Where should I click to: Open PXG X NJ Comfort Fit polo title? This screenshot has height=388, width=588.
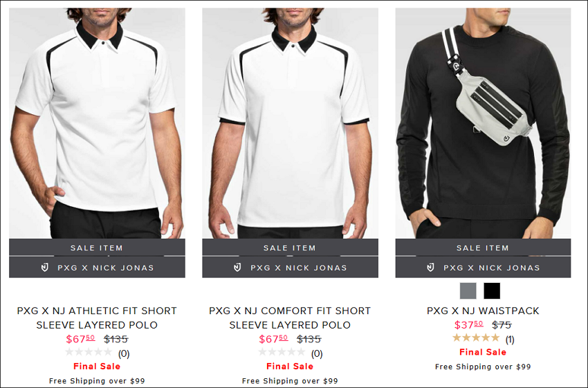pyautogui.click(x=290, y=317)
